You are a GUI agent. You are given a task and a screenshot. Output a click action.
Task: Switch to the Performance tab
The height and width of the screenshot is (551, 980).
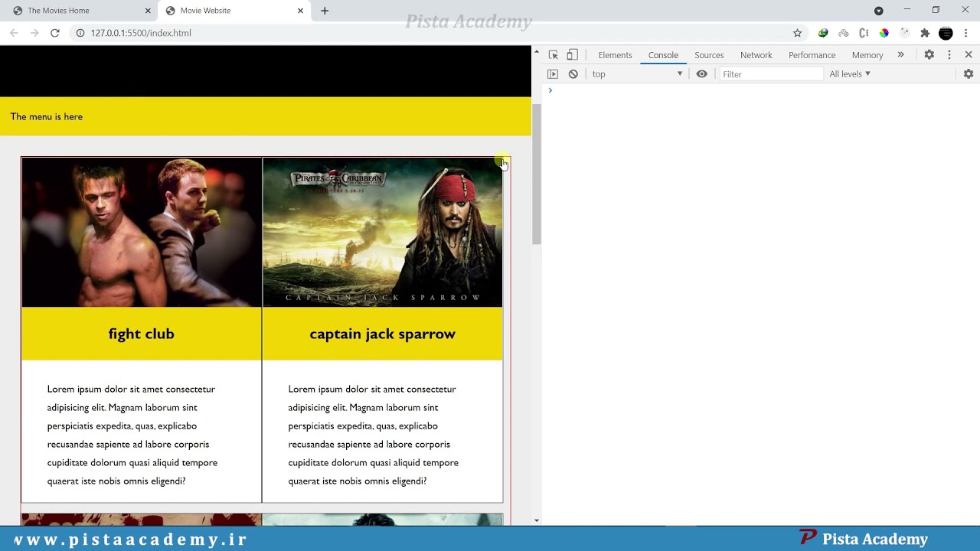pos(812,55)
